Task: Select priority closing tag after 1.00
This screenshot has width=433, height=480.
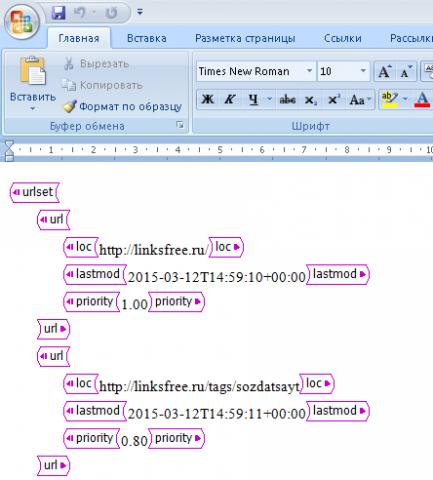Action: coord(176,302)
